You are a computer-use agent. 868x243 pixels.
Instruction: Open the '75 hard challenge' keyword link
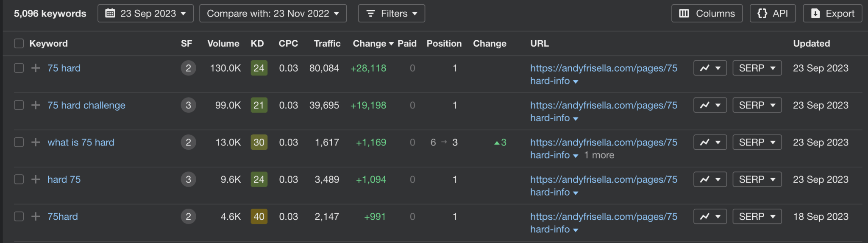[x=86, y=105]
